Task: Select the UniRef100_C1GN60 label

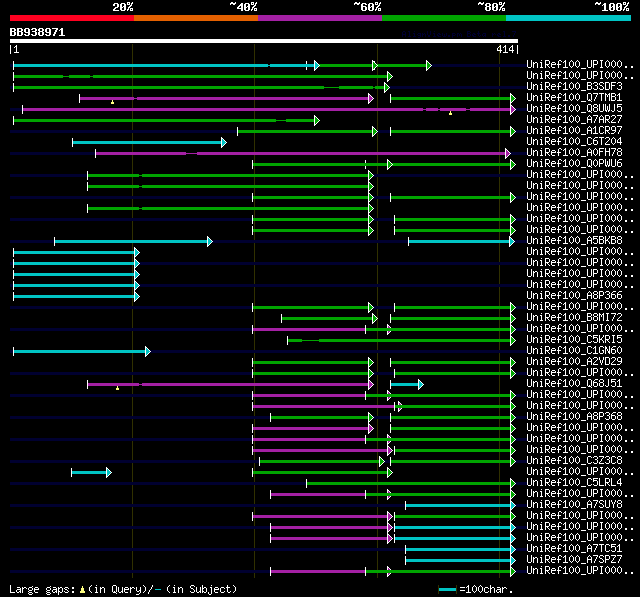Action: pos(574,351)
